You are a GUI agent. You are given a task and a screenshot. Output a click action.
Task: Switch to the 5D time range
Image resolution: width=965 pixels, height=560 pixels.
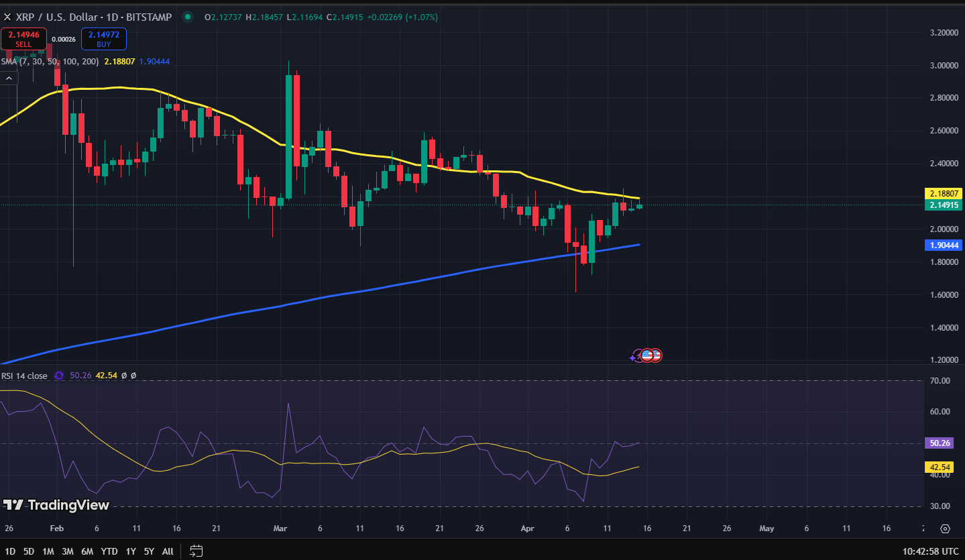[x=29, y=551]
